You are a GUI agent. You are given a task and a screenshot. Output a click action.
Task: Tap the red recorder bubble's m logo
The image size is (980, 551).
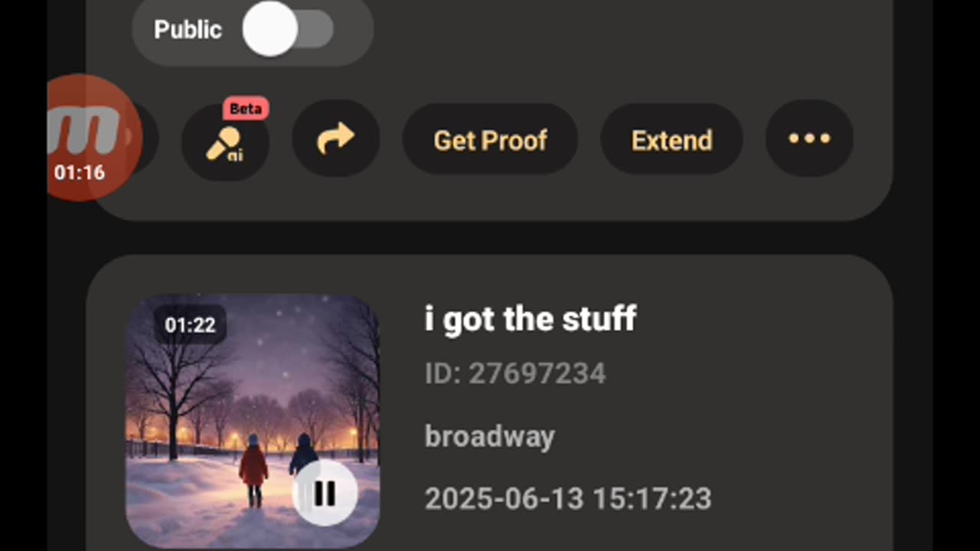coord(86,130)
